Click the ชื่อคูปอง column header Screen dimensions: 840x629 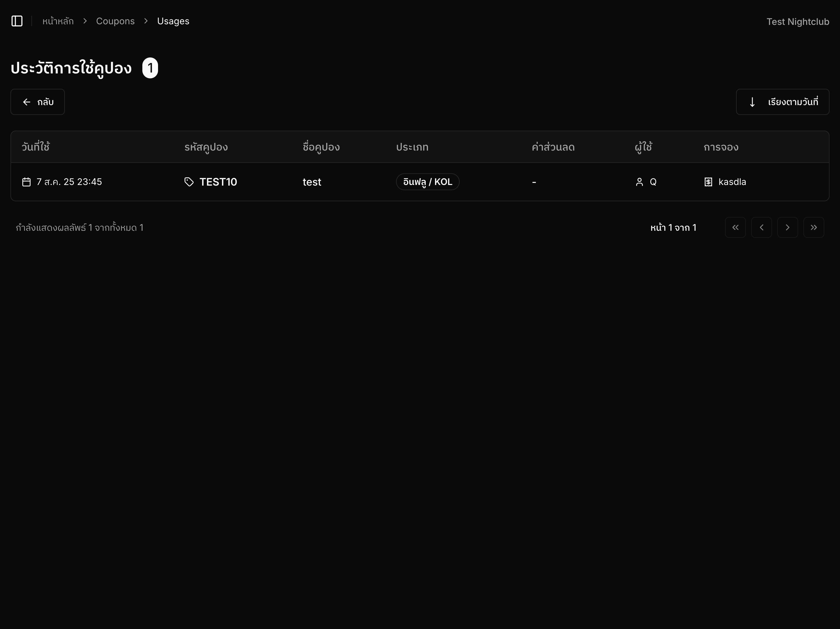pos(321,147)
